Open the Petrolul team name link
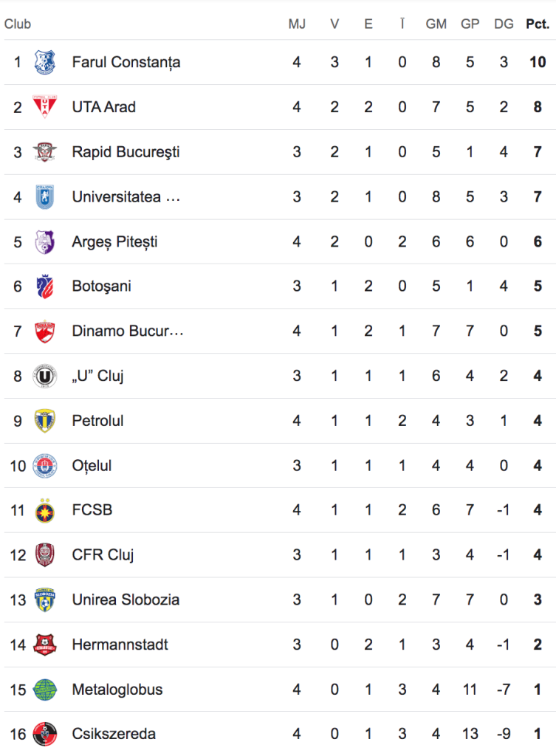556x756 pixels. click(x=98, y=420)
